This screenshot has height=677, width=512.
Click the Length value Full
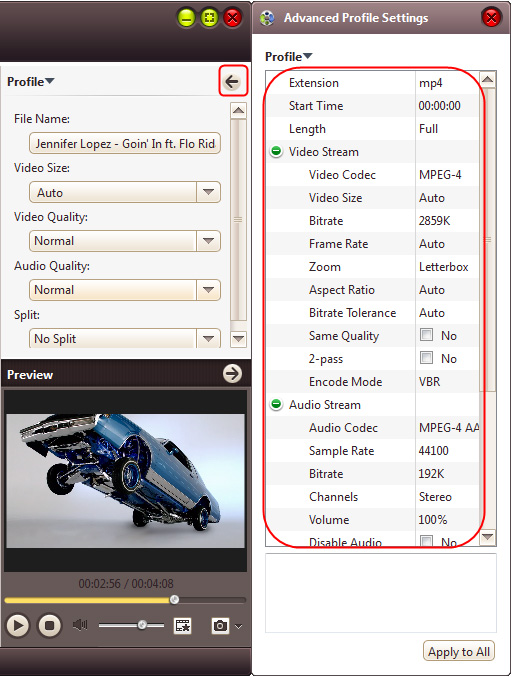(428, 129)
